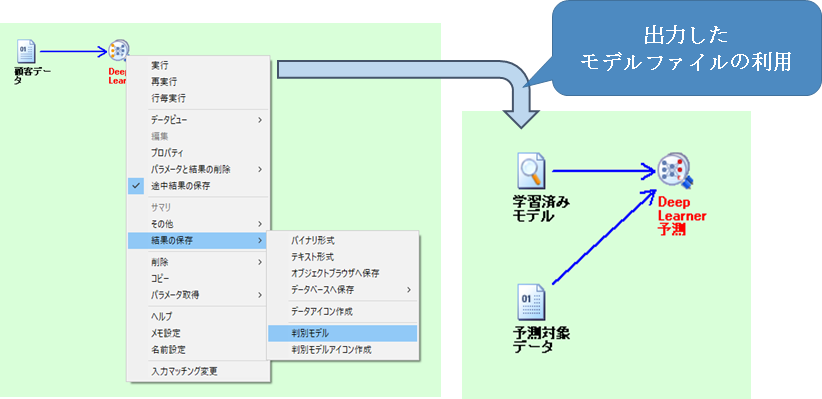Screen dimensions: 822x399
Task: Choose 判別モデルアイコン作成 entry
Action: coord(343,350)
